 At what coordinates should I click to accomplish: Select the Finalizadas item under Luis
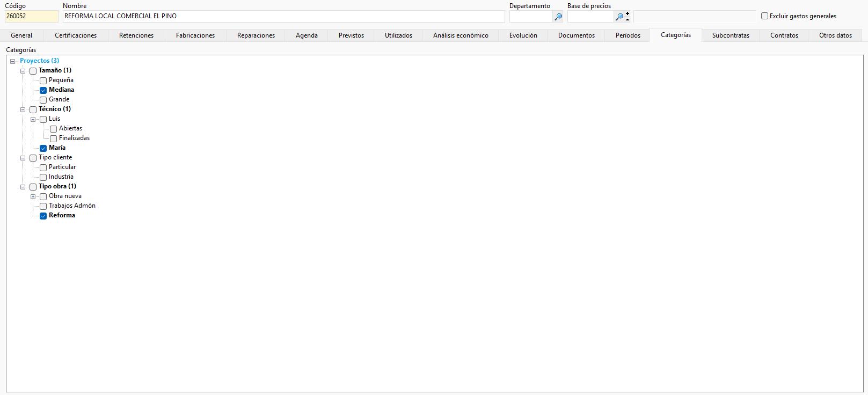pyautogui.click(x=74, y=138)
